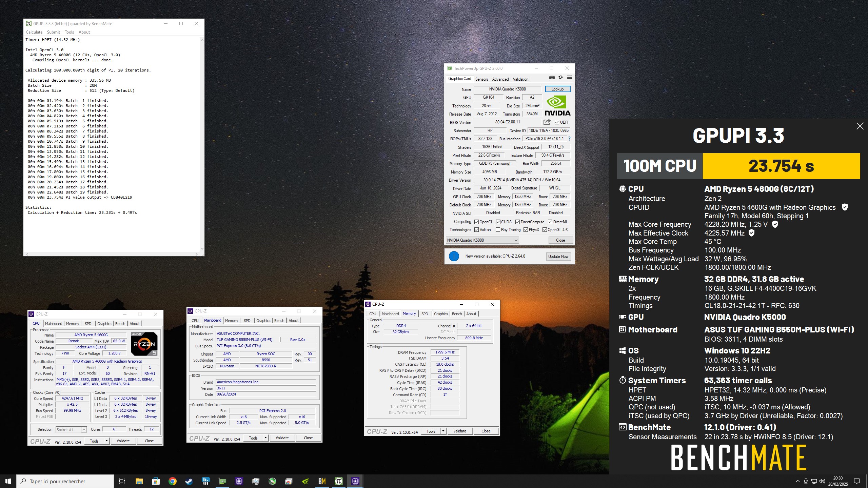Click the Windows search box
868x488 pixels.
tap(65, 481)
